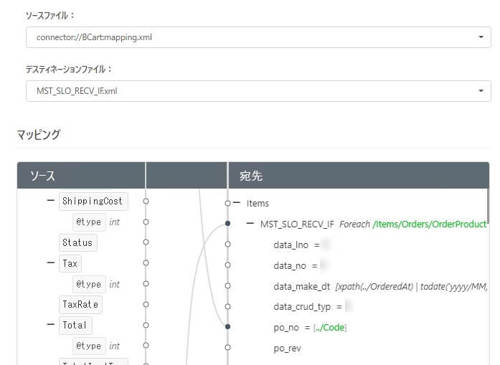The image size is (500, 365).
Task: Open the destination file dropdown arrow
Action: point(481,90)
